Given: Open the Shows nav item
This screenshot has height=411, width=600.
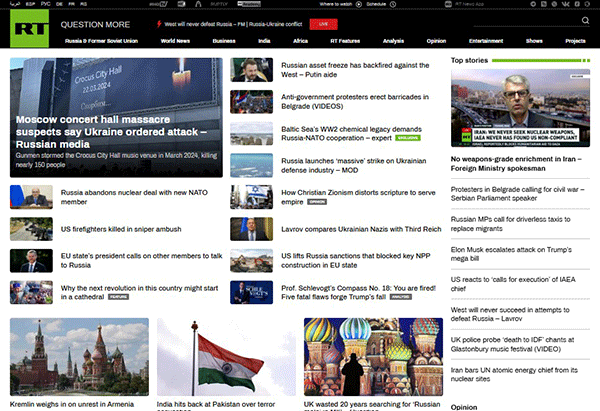Looking at the screenshot, I should coord(534,41).
